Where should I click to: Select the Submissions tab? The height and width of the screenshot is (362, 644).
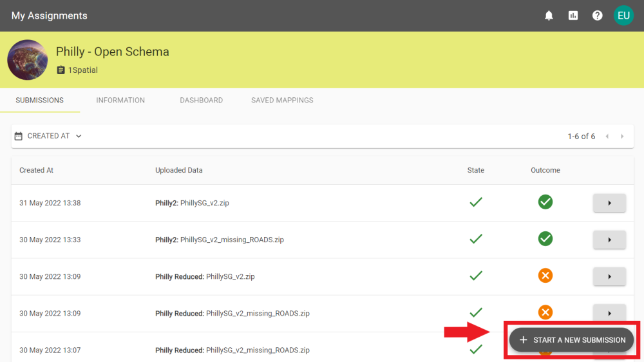(40, 100)
